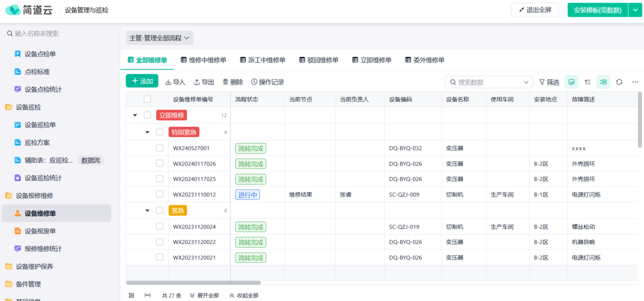Refresh the table data
Viewport: 644px width, 301px height.
click(619, 82)
